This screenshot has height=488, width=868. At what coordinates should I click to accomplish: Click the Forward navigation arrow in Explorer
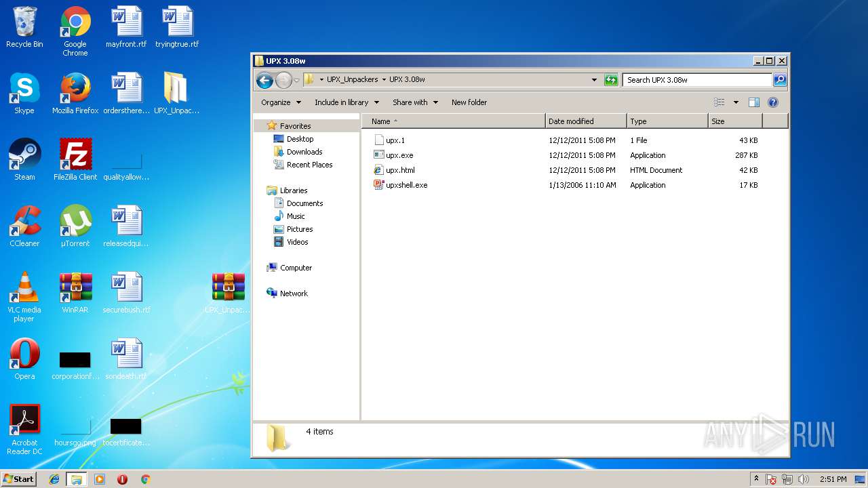coord(283,80)
